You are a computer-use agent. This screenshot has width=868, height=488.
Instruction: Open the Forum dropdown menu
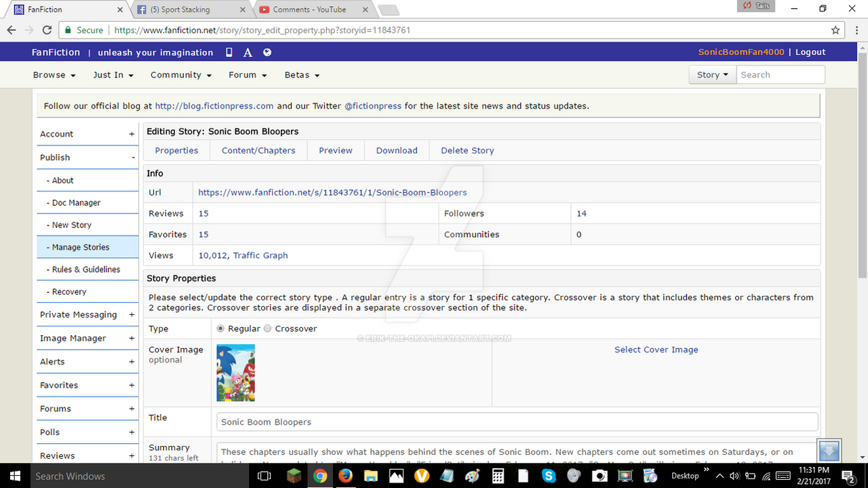point(248,75)
